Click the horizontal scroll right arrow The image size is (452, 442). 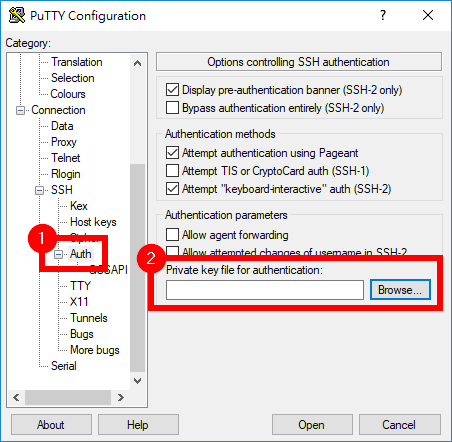point(121,397)
